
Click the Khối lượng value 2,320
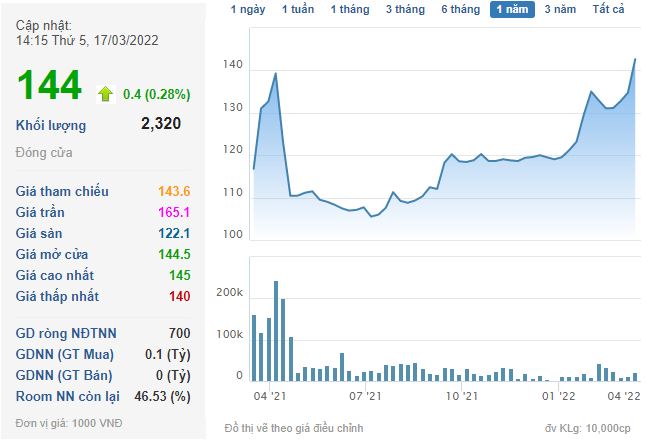click(x=161, y=125)
